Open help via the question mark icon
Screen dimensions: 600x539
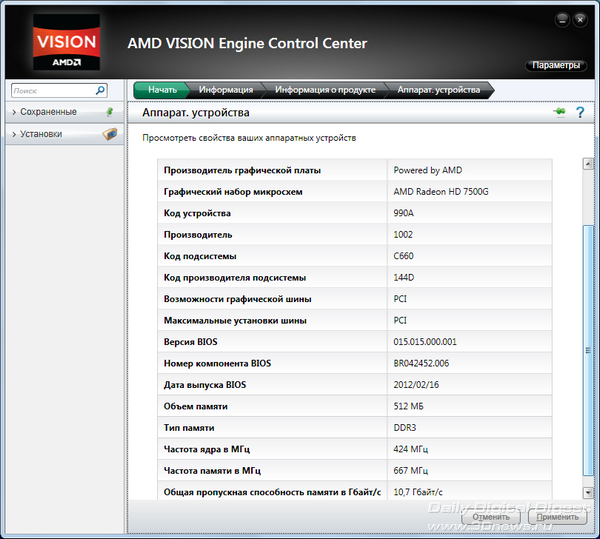coord(580,112)
